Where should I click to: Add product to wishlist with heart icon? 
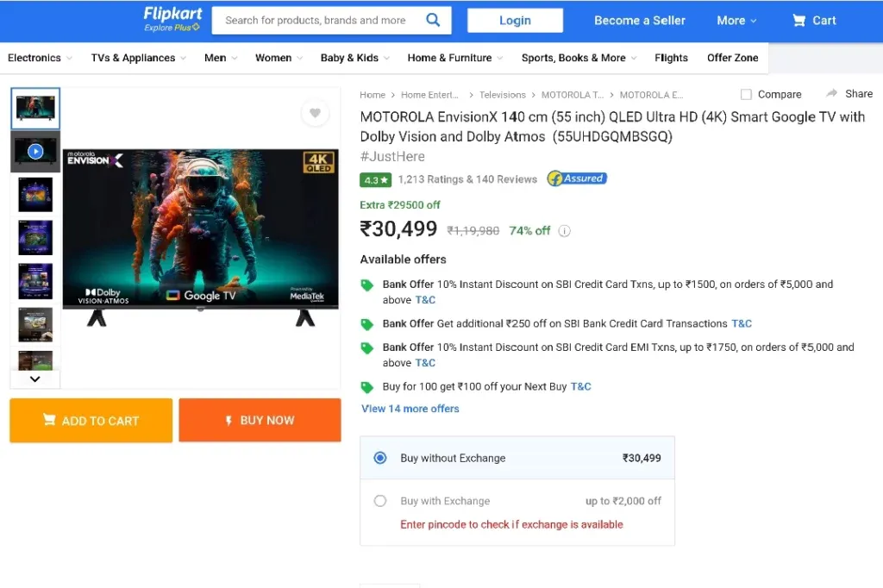(315, 113)
